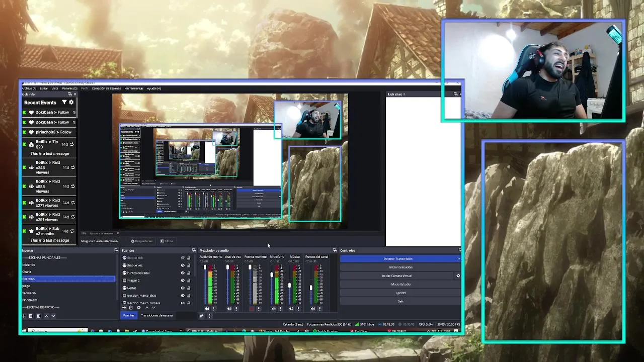The height and width of the screenshot is (362, 644).
Task: Unmute the Fuente multimedia channel
Action: coord(252,309)
